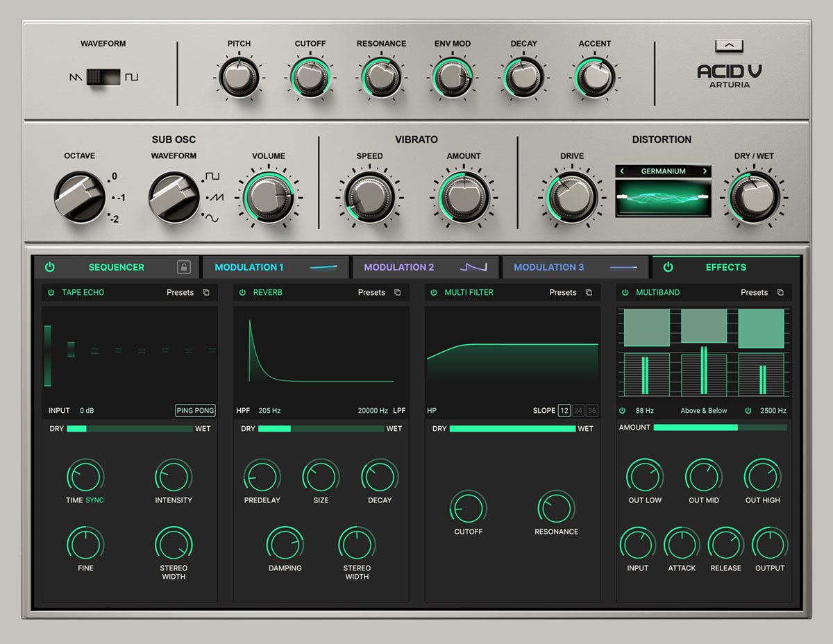The height and width of the screenshot is (644, 833).
Task: Collapse the panel with the up-arrow button
Action: [x=729, y=46]
